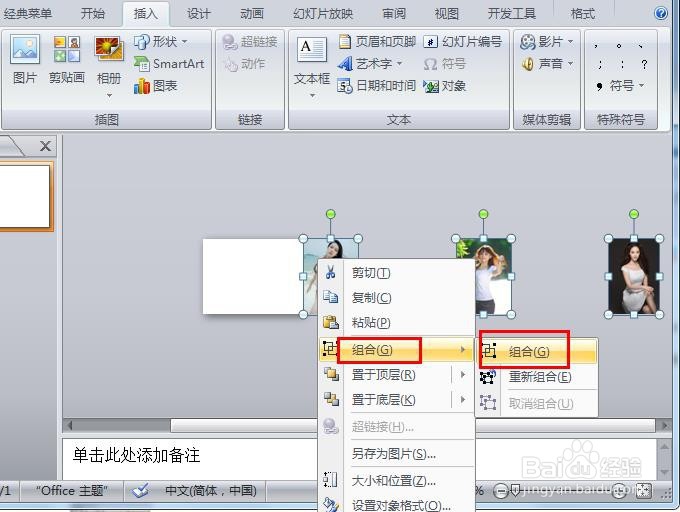Insert the semicolon special symbol
Viewport: 680px width, 512px height.
point(600,65)
